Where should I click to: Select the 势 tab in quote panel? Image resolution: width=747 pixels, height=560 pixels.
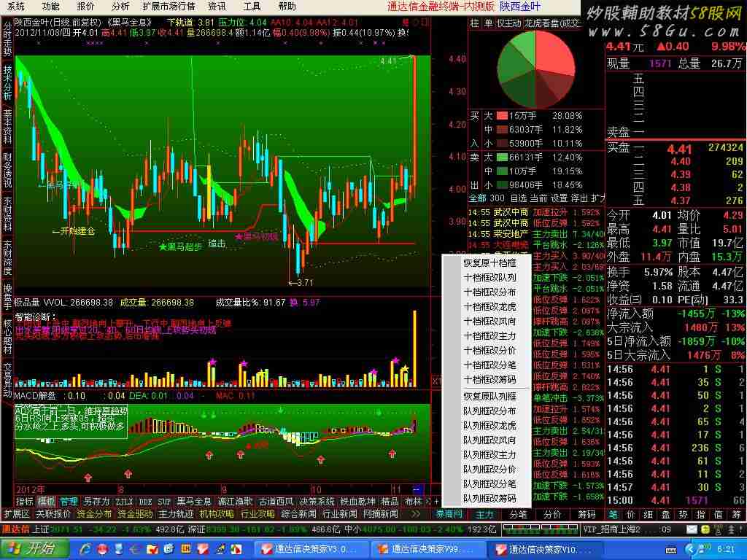coord(683,514)
